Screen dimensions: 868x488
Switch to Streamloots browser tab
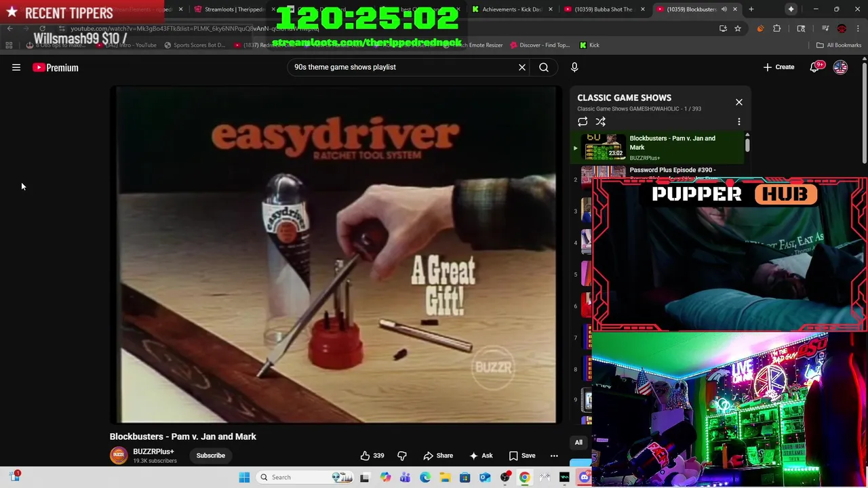coord(233,9)
